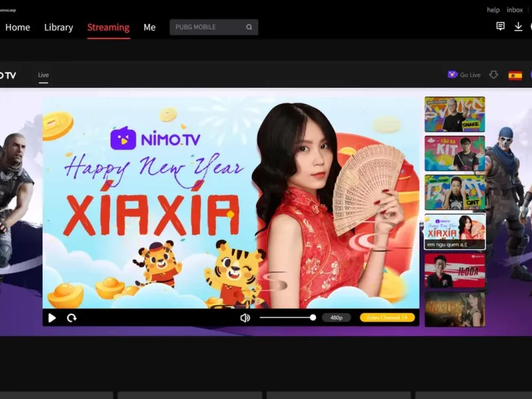Select the KIT stream thumbnail
This screenshot has height=399, width=532.
click(455, 154)
